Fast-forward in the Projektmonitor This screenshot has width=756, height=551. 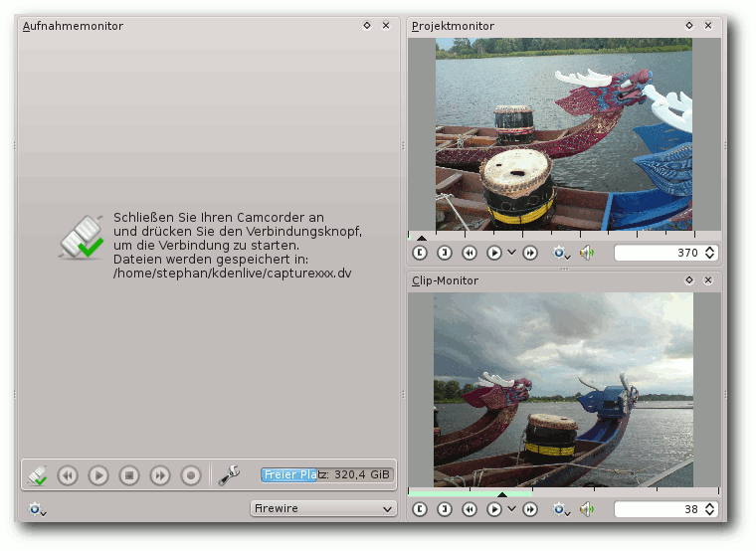[530, 253]
